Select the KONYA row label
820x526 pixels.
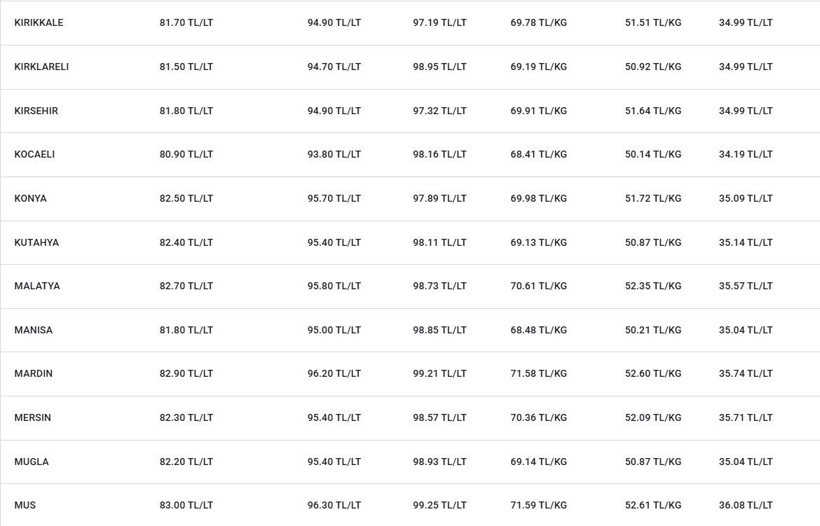(30, 198)
